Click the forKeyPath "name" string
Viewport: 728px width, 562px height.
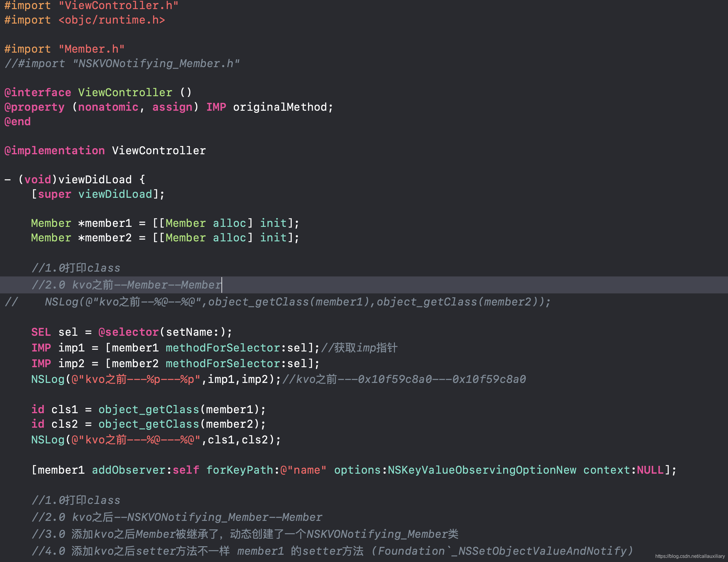(x=303, y=470)
